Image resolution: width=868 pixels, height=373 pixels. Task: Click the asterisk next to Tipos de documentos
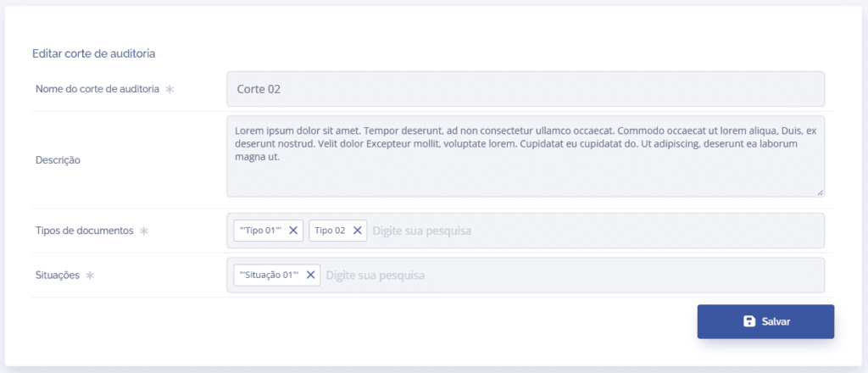coord(144,231)
